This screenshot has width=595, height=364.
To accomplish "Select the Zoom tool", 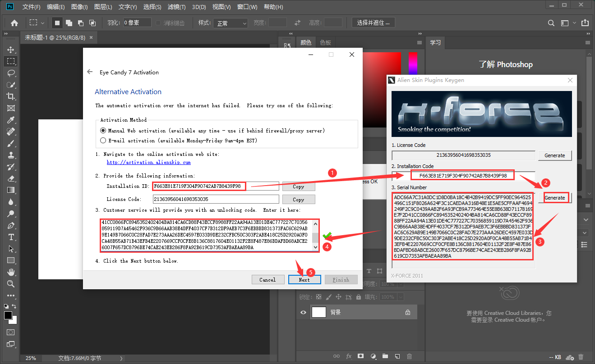I will 11,284.
